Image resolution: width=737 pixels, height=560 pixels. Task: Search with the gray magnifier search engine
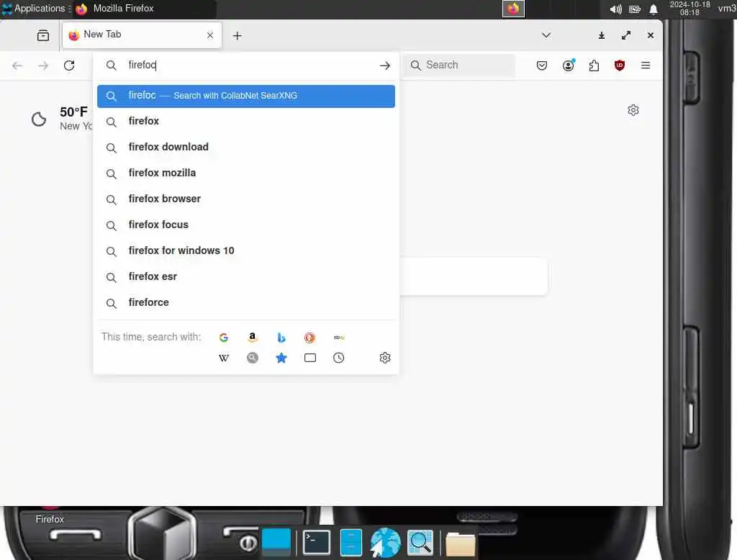tap(253, 358)
